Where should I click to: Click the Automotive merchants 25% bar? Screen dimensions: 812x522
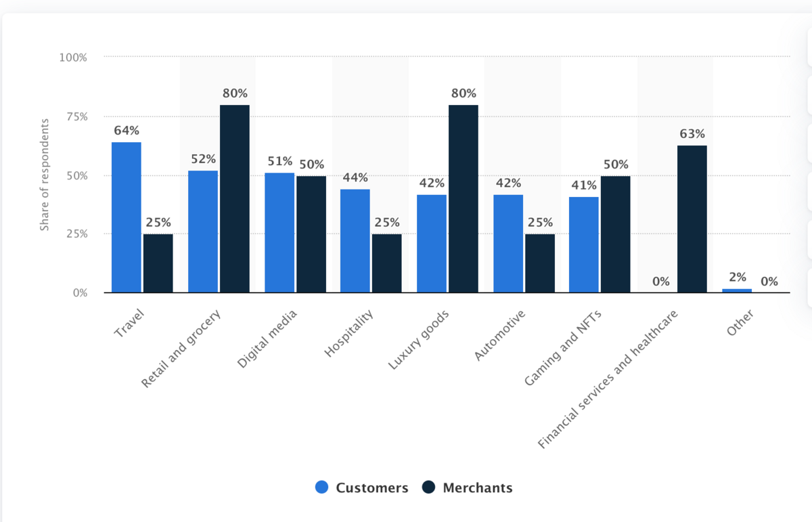539,263
